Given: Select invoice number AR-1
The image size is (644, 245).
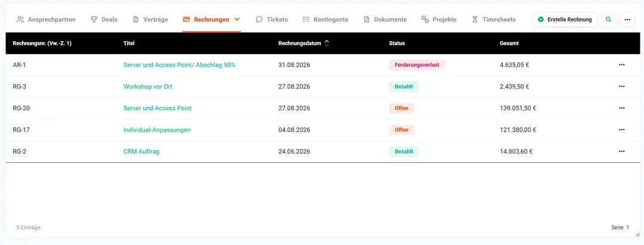Looking at the screenshot, I should pos(19,65).
